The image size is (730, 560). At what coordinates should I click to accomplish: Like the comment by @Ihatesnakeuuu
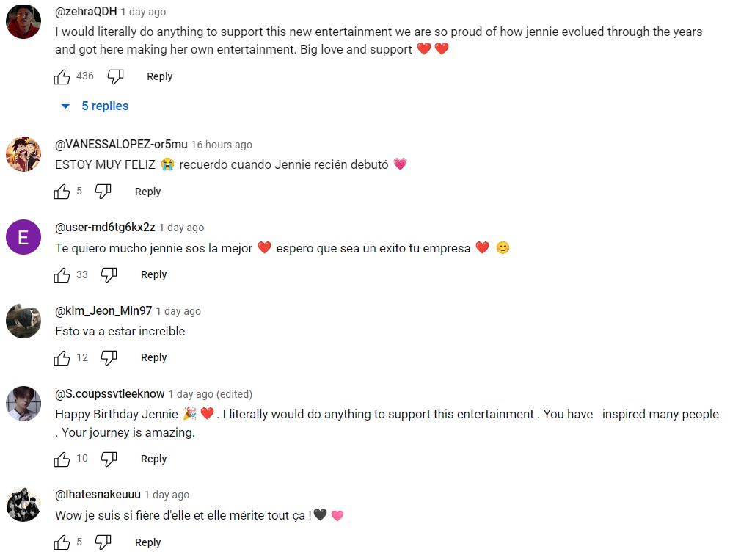point(62,542)
